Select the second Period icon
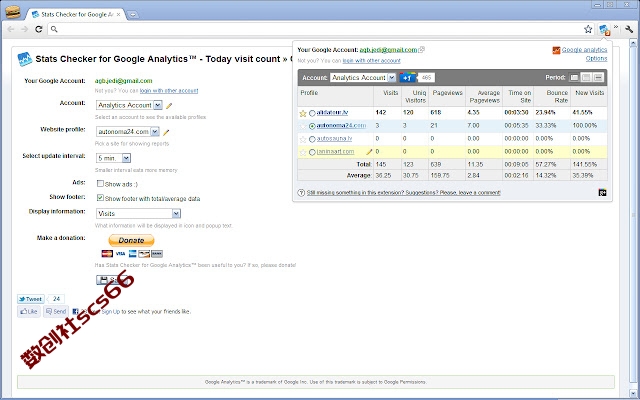640x400 pixels. click(x=586, y=78)
